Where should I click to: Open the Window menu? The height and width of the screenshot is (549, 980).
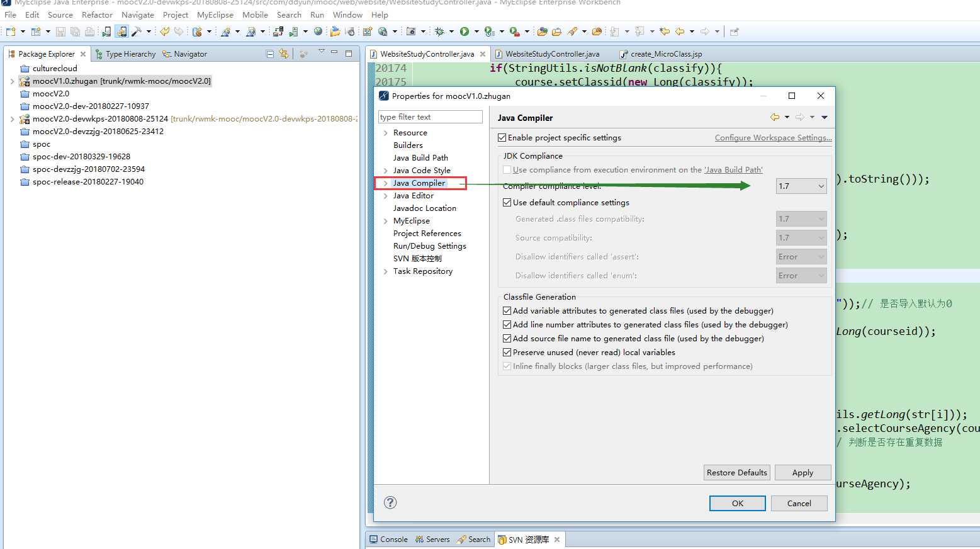click(x=347, y=14)
